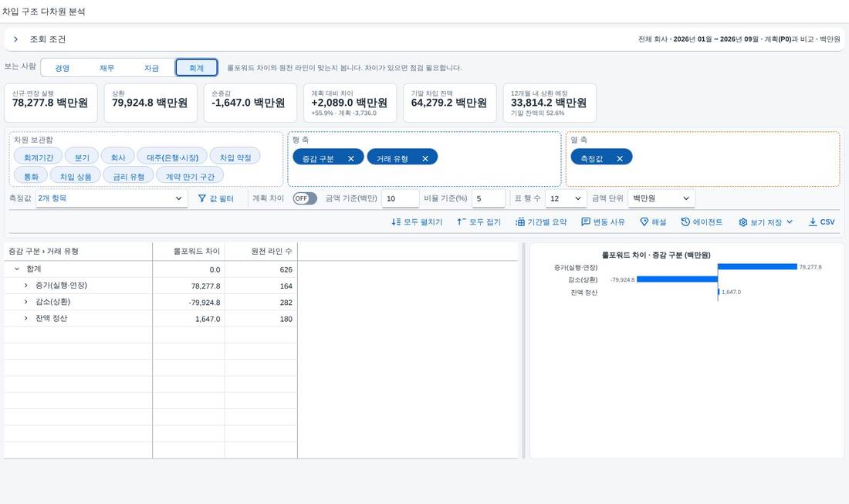Click the 78,277.8 table cell
849x504 pixels.
188,286
